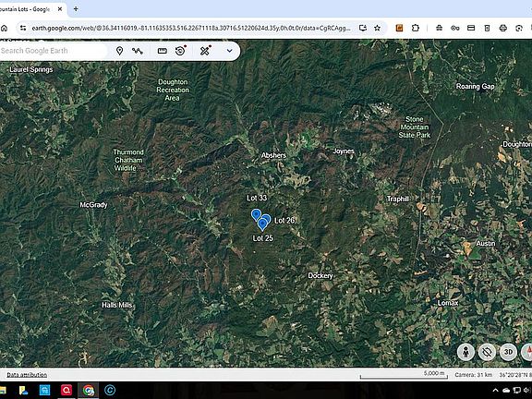Click the Thurmond Chatham Wildlife label
This screenshot has width=532, height=399.
click(x=127, y=160)
